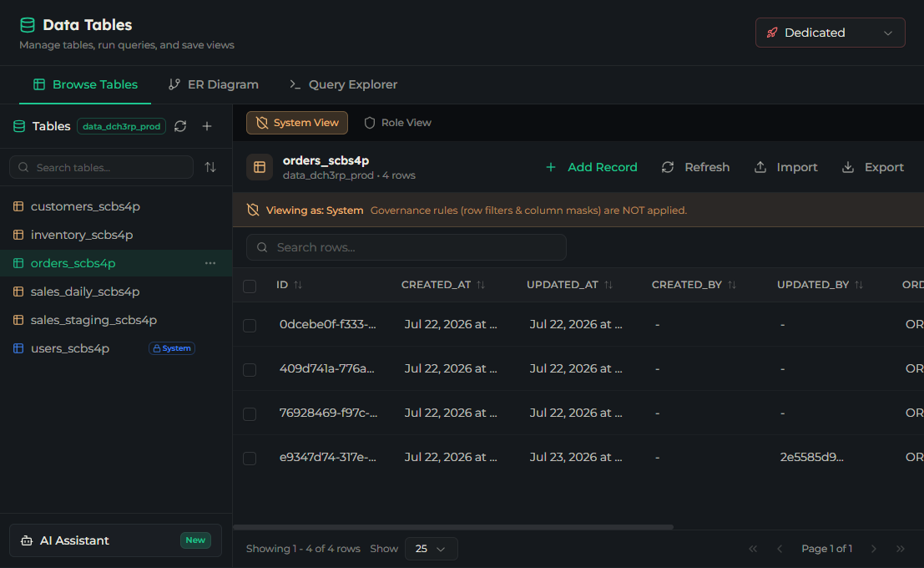The width and height of the screenshot is (924, 568).
Task: Sort rows by the CREATED_AT column arrows
Action: pyautogui.click(x=481, y=285)
